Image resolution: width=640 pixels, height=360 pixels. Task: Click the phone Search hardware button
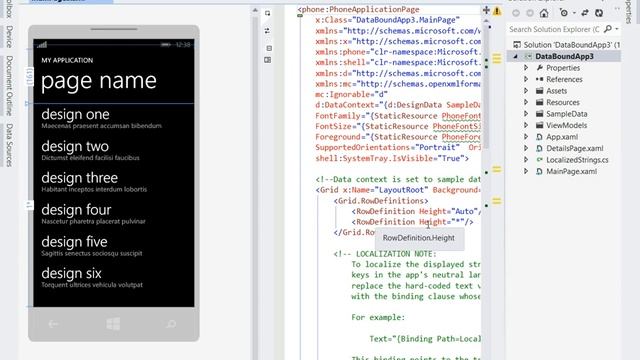click(x=171, y=324)
